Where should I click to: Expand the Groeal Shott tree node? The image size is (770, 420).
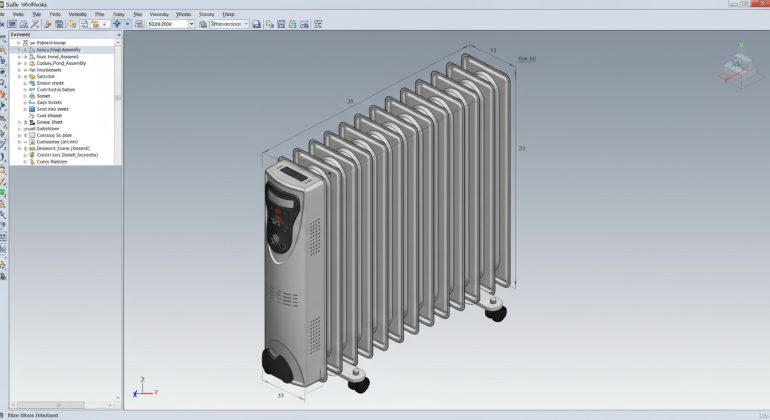18,122
